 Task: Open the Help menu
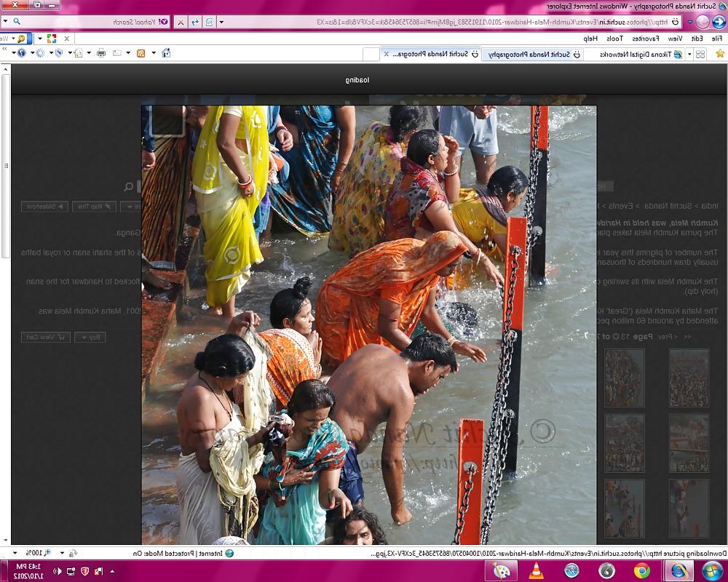click(590, 39)
